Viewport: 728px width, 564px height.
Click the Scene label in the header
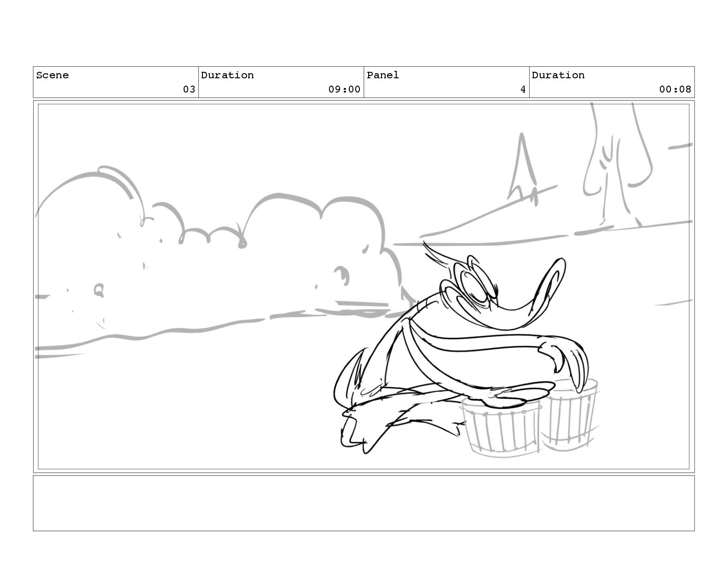pyautogui.click(x=52, y=75)
